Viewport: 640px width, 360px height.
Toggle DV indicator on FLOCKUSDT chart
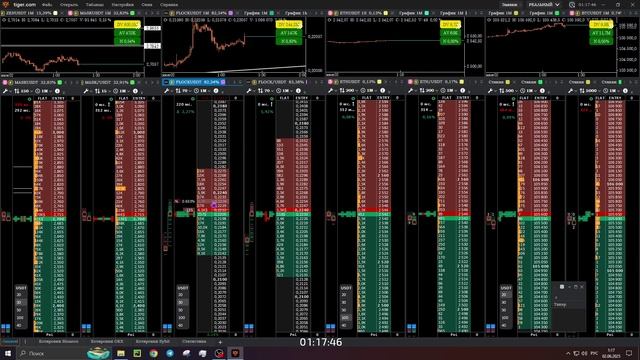pos(289,25)
